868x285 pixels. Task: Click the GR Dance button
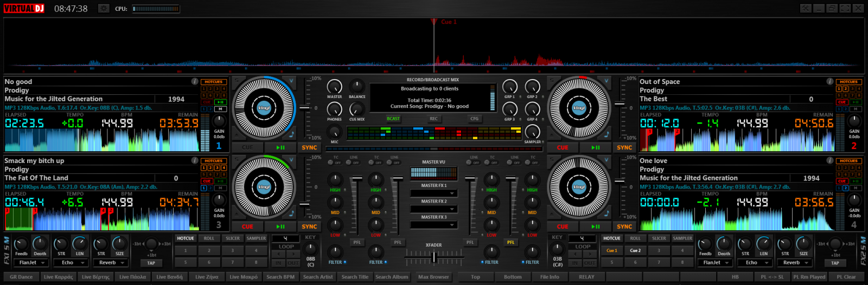pyautogui.click(x=21, y=277)
